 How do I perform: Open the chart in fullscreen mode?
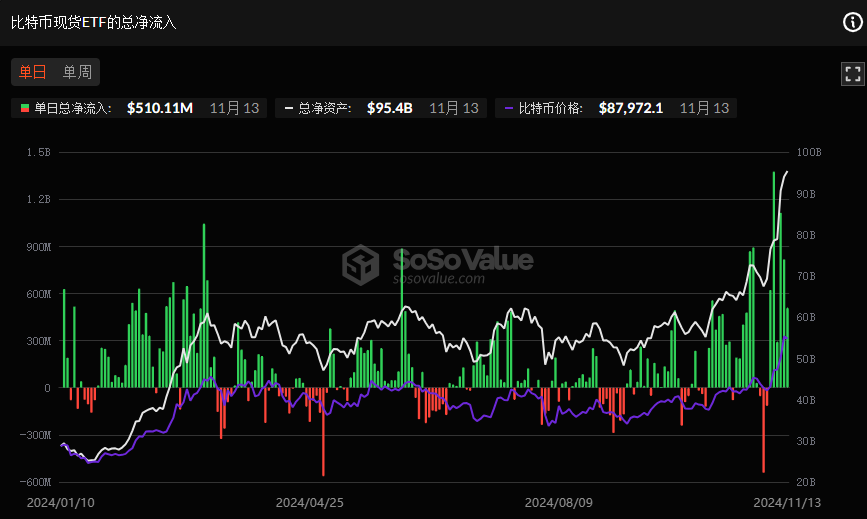pyautogui.click(x=852, y=73)
